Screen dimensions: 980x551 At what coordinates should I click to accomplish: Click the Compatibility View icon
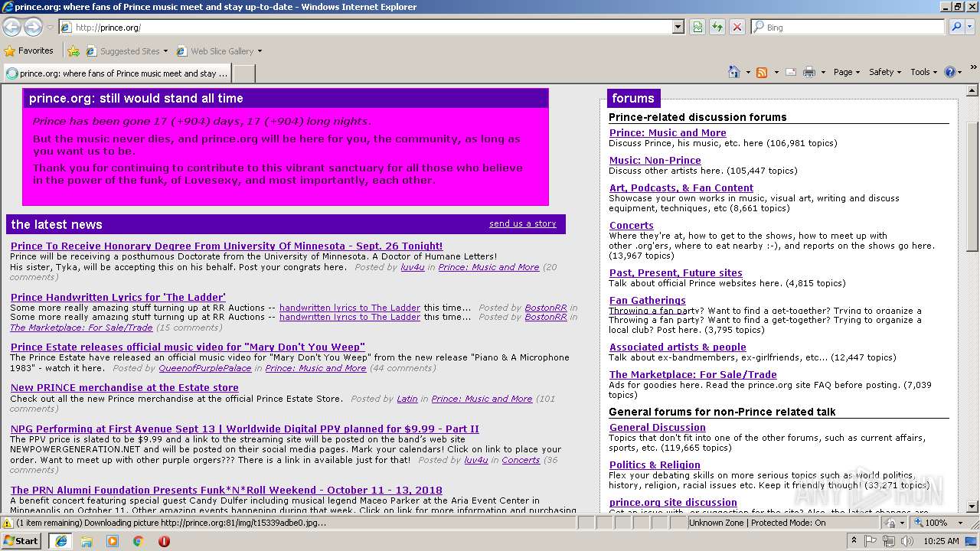pyautogui.click(x=697, y=27)
